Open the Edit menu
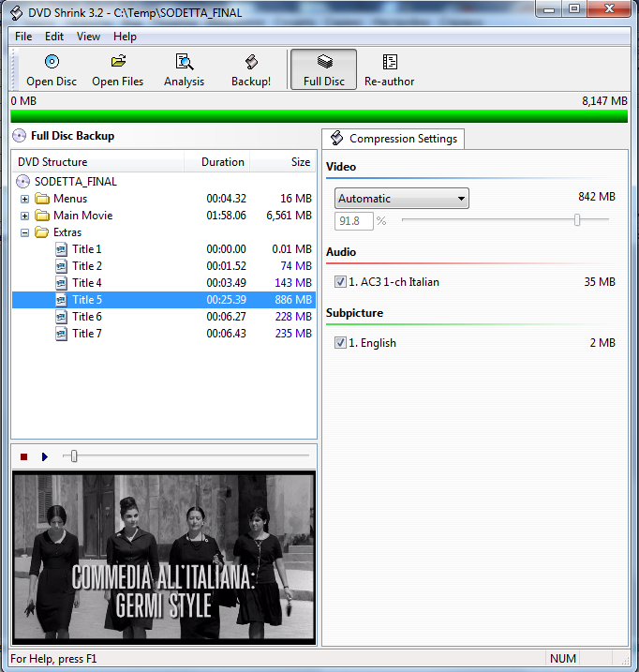This screenshot has height=672, width=639. 54,37
